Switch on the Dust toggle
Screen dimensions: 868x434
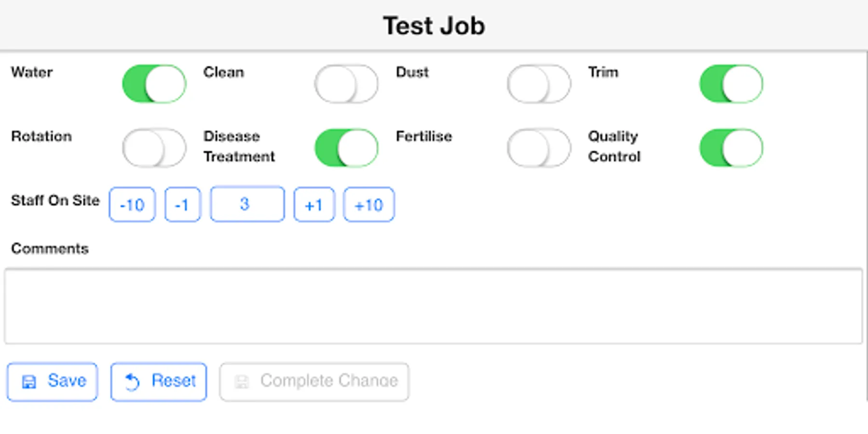[x=539, y=84]
